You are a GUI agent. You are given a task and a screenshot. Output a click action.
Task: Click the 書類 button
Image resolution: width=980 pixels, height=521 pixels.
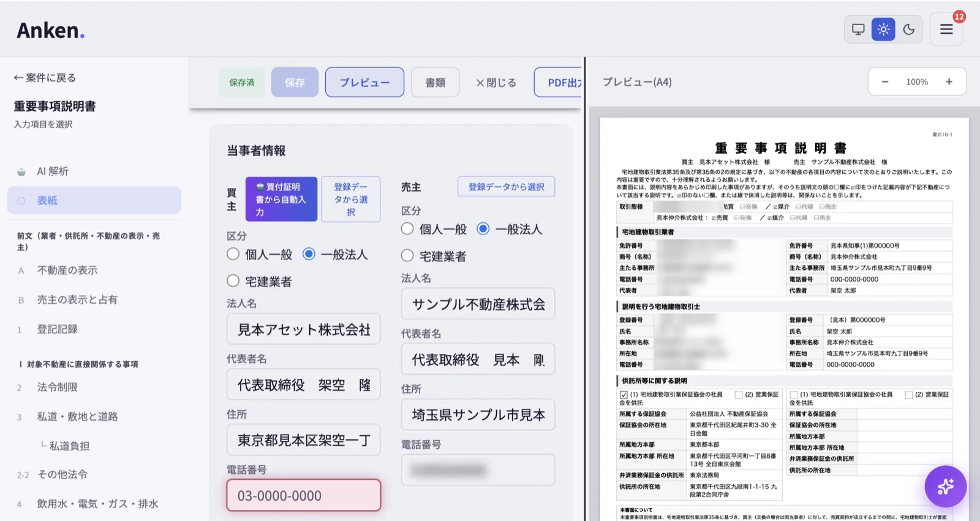[435, 82]
